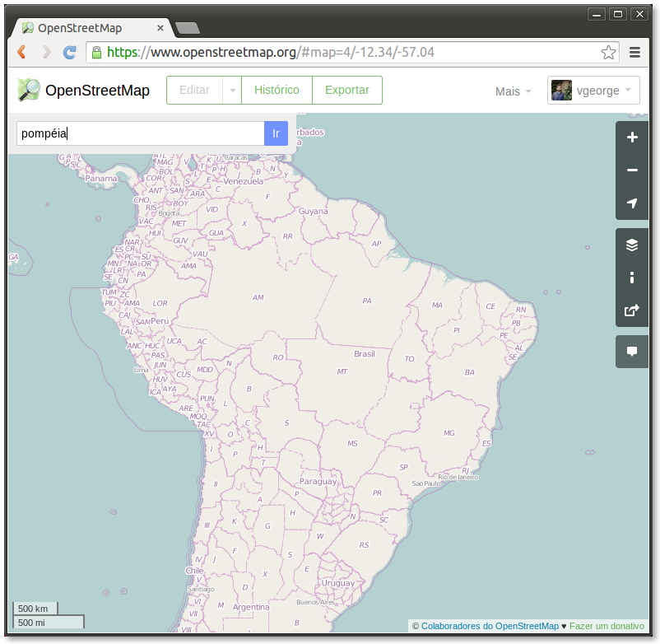
Task: Expand the Mais menu
Action: click(x=513, y=91)
